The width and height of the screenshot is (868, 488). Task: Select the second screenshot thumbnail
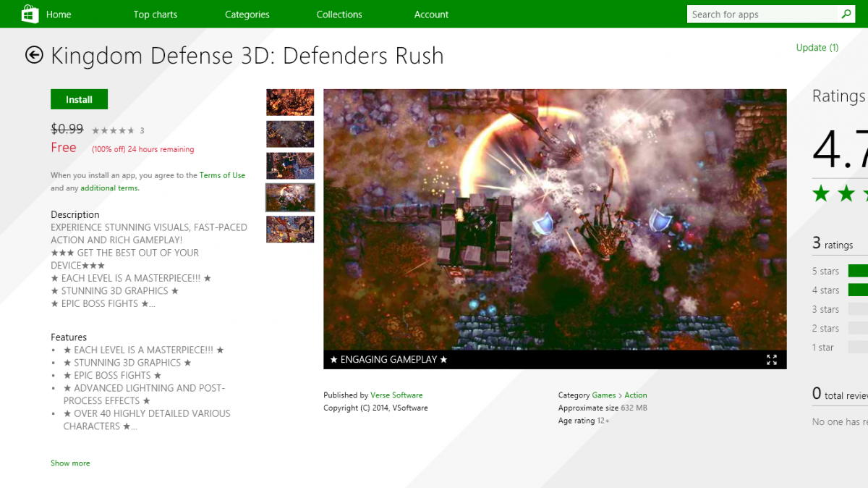click(290, 134)
